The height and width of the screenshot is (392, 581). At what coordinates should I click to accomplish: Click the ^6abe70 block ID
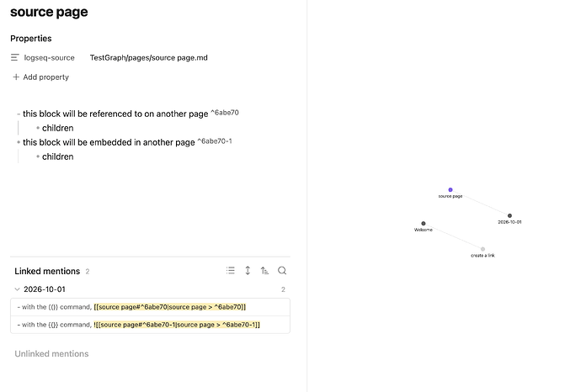click(225, 113)
